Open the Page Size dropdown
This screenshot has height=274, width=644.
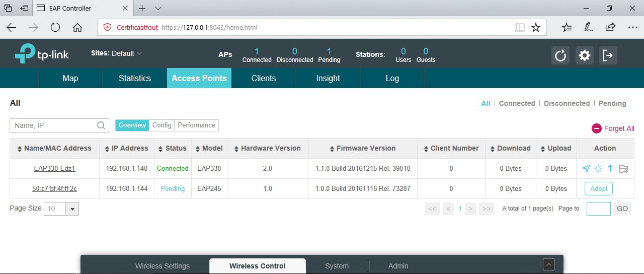pos(72,209)
